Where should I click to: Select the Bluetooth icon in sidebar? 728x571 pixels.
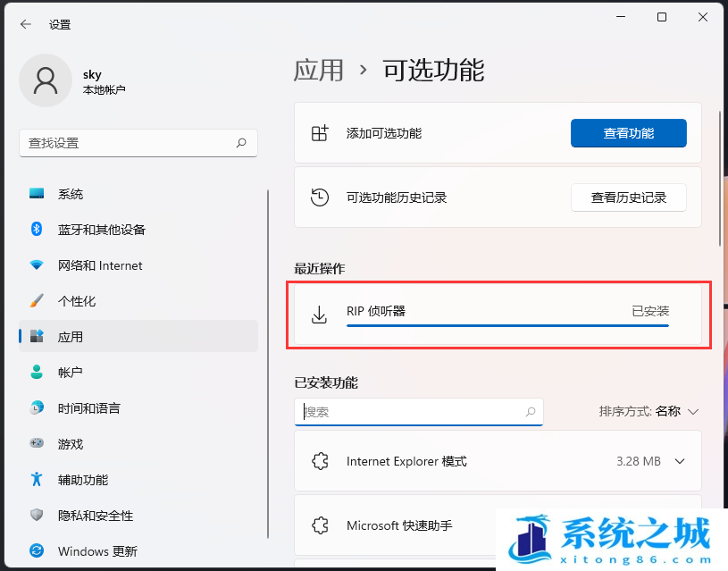(37, 229)
